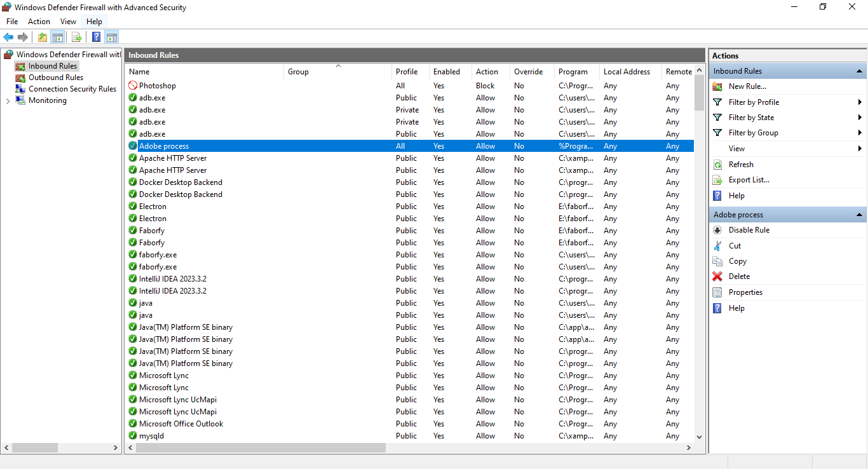The image size is (868, 469).
Task: Sort by the Group column header
Action: click(338, 72)
